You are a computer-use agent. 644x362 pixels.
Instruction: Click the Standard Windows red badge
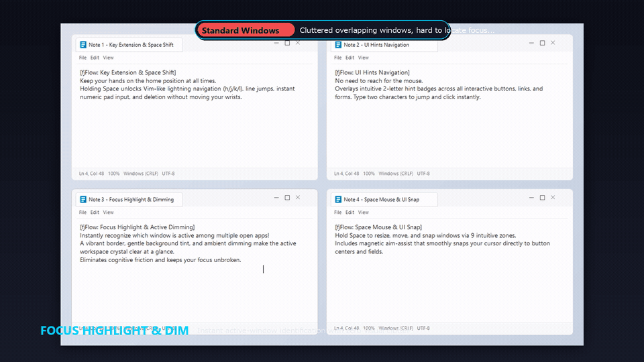pos(246,30)
